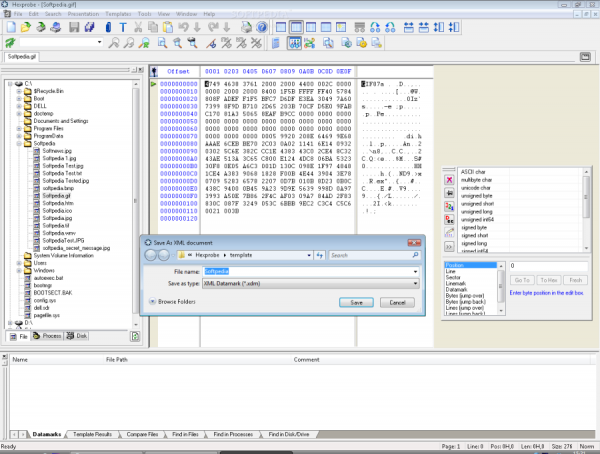600x454 pixels.
Task: Open the Templates menu
Action: click(x=118, y=15)
